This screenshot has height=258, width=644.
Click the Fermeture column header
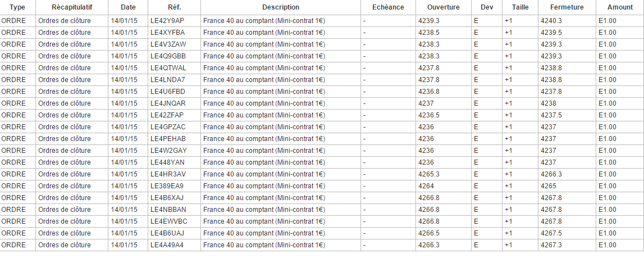567,7
